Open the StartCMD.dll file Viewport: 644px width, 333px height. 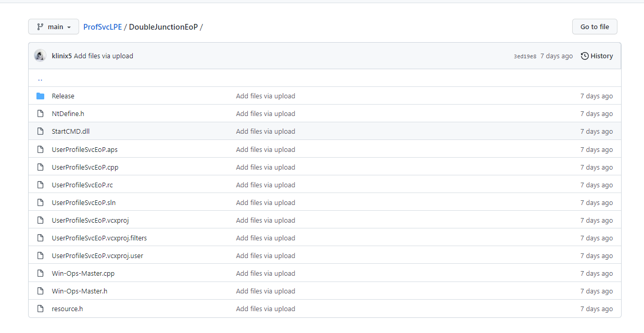(x=70, y=132)
